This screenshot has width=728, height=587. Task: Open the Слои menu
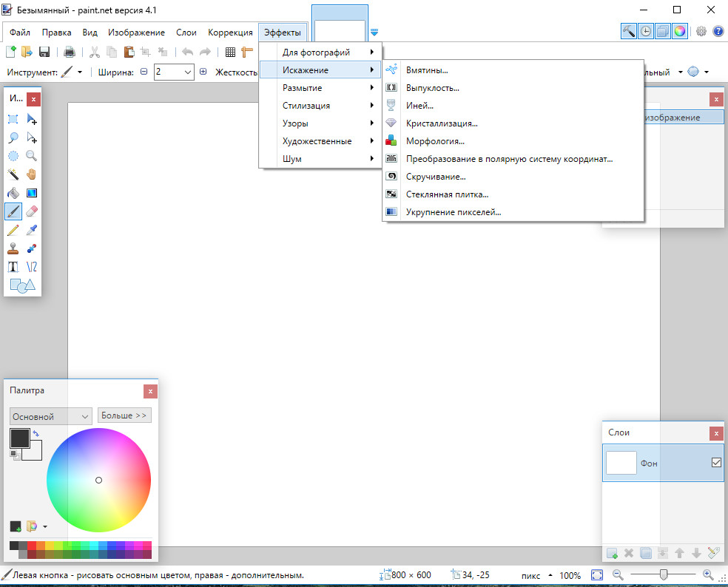(x=186, y=32)
